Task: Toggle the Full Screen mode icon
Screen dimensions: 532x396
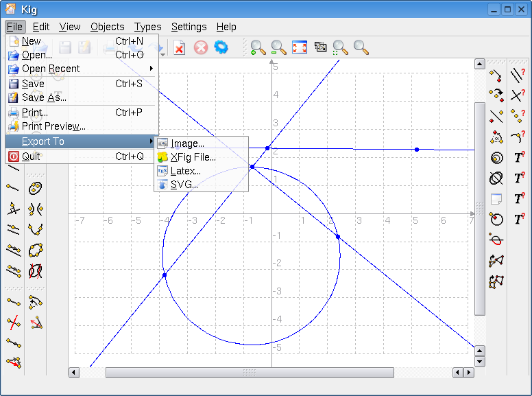Action: pos(300,47)
